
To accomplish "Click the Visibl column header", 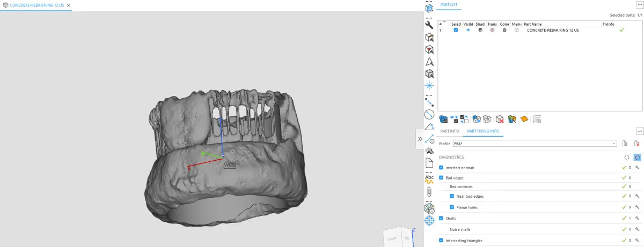I will click(x=469, y=24).
